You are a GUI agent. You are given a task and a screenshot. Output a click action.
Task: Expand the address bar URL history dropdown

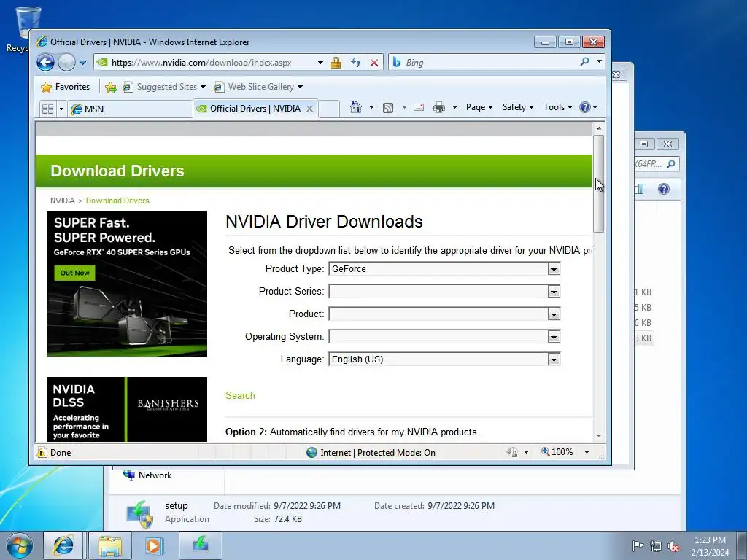(320, 63)
